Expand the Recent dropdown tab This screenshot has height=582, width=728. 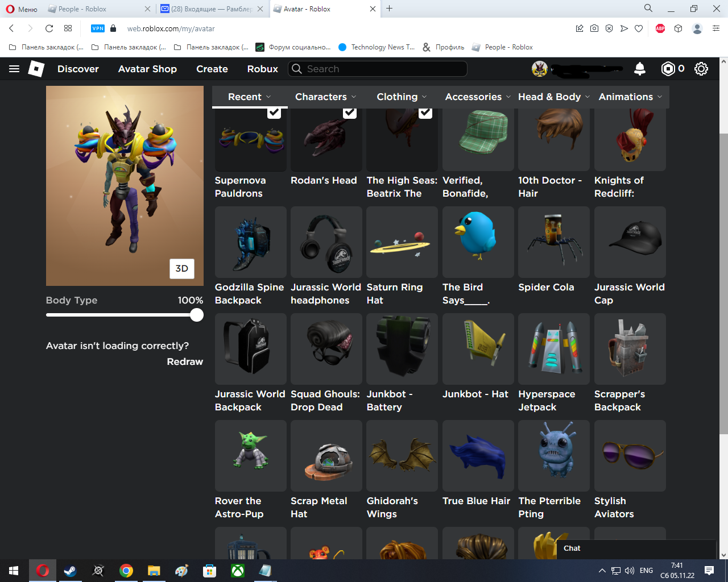(249, 97)
